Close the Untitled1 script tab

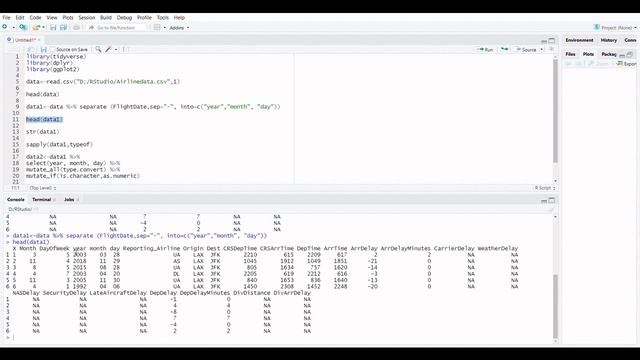[x=39, y=40]
